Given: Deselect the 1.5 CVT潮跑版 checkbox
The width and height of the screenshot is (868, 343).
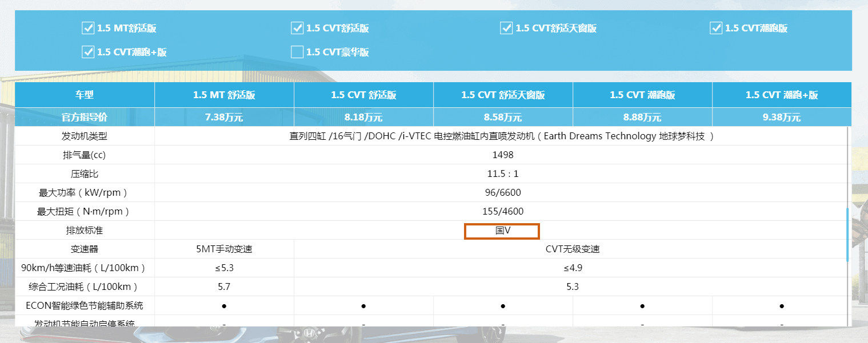Looking at the screenshot, I should [x=716, y=28].
